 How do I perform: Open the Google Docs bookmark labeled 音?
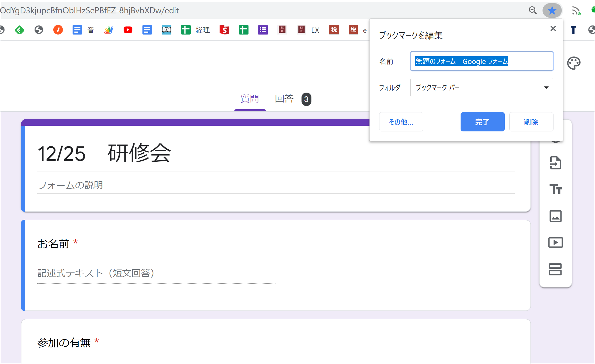click(83, 30)
